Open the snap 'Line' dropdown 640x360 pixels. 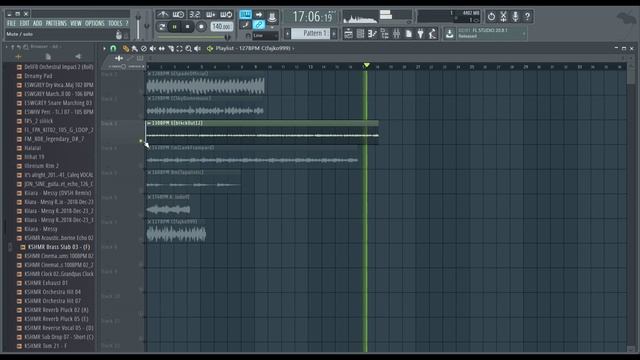[265, 36]
